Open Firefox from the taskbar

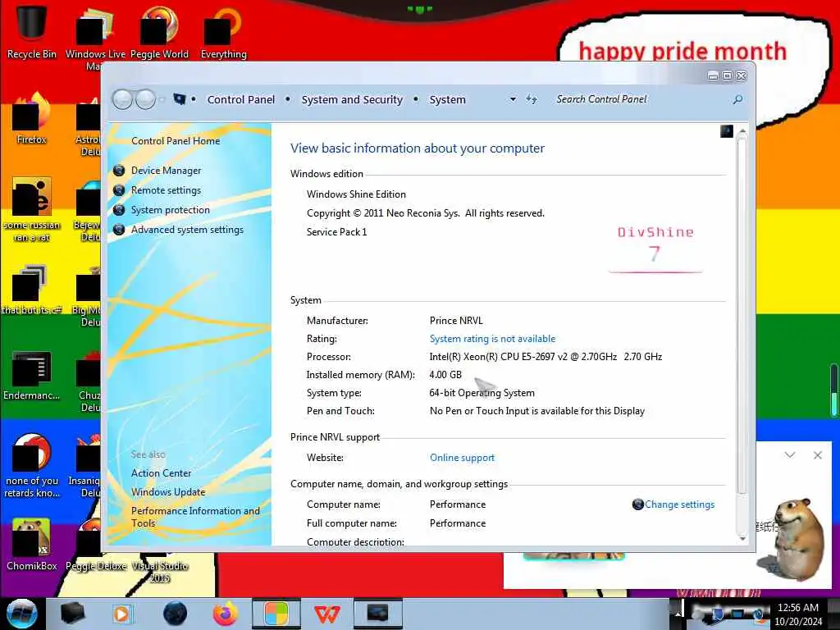(x=226, y=614)
